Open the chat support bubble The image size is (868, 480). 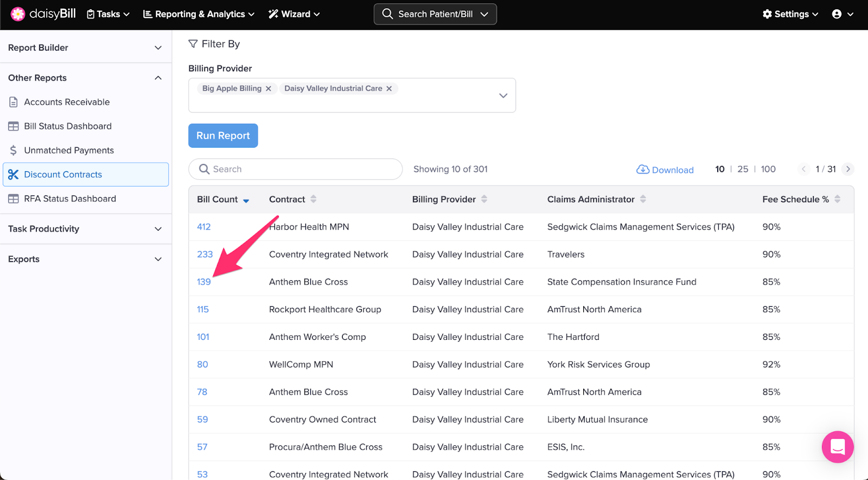(x=838, y=447)
